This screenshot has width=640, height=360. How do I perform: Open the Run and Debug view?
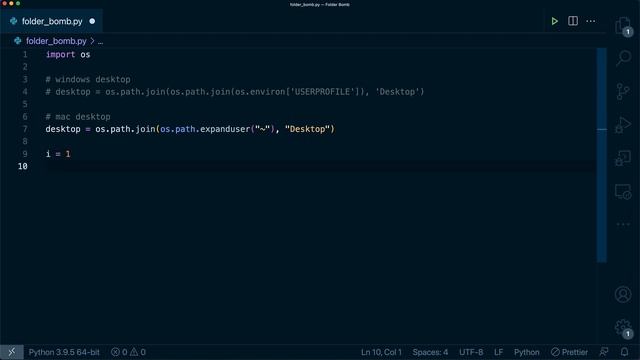tap(623, 124)
